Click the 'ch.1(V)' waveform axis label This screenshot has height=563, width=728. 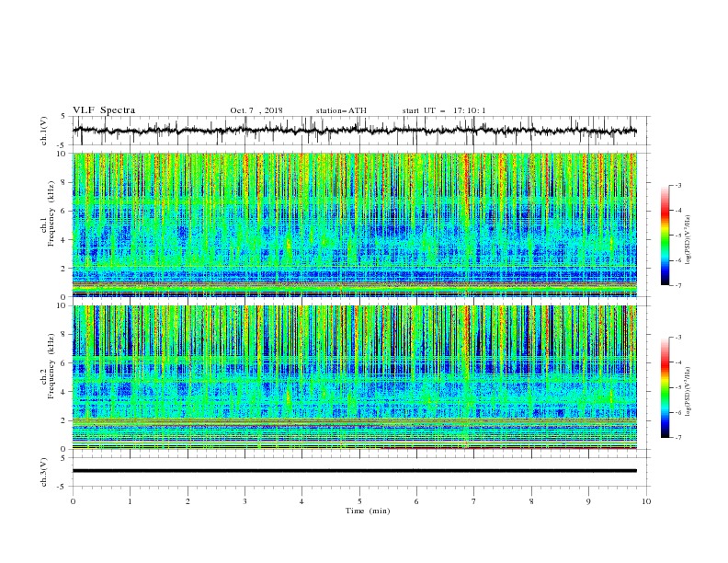(44, 131)
